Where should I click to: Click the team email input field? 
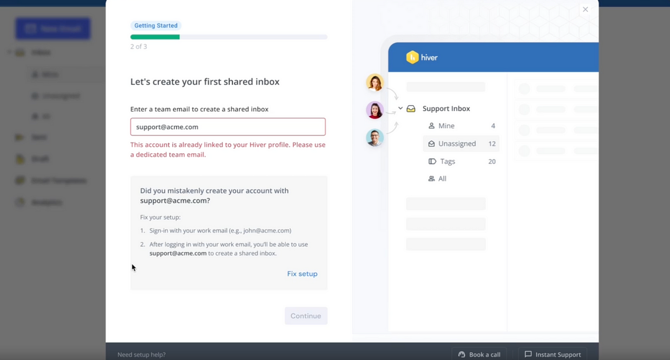pos(228,127)
